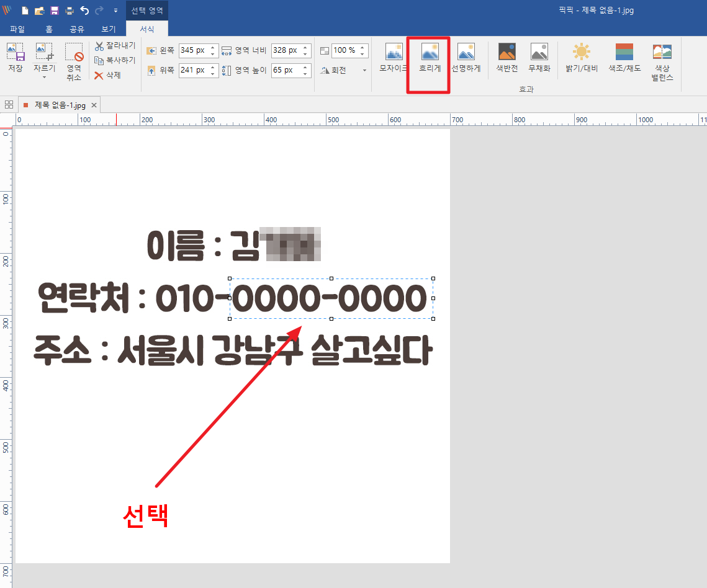Increase the 위쪽 value with up arrow
The width and height of the screenshot is (707, 588).
coord(213,67)
